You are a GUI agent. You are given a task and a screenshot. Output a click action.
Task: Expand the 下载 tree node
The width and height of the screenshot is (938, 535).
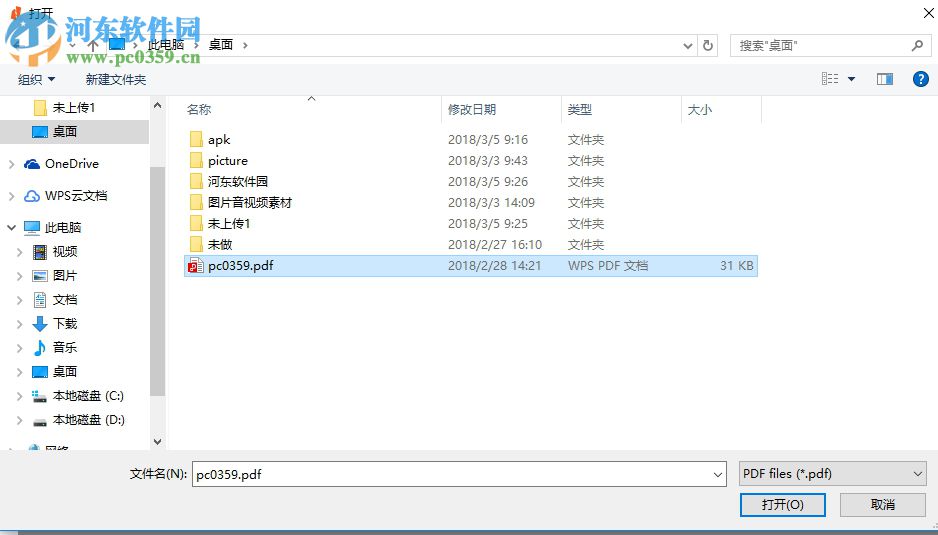[19, 324]
